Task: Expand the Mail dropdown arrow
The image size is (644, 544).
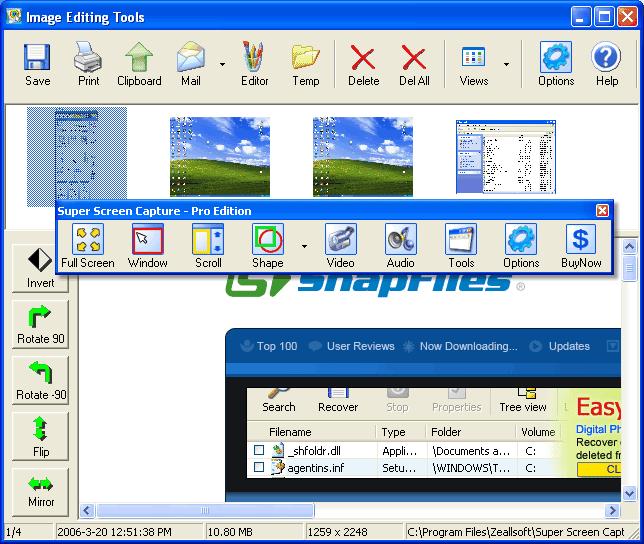Action: coord(222,64)
